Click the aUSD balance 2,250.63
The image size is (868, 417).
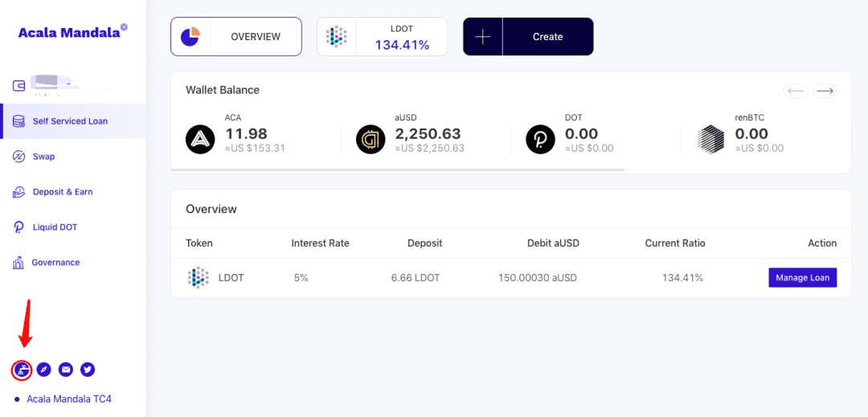[428, 134]
